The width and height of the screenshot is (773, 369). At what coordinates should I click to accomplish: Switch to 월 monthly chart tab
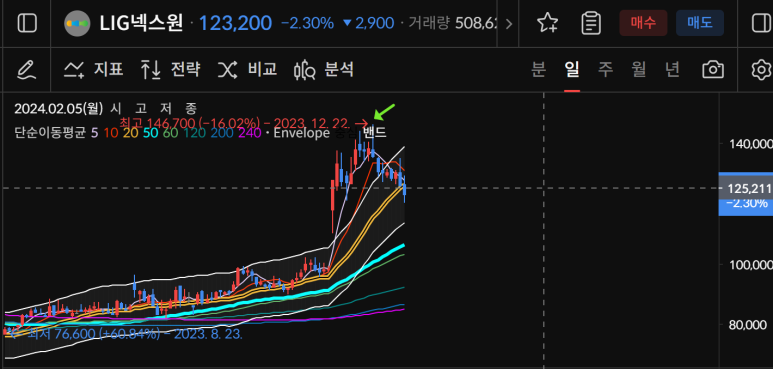pos(639,70)
